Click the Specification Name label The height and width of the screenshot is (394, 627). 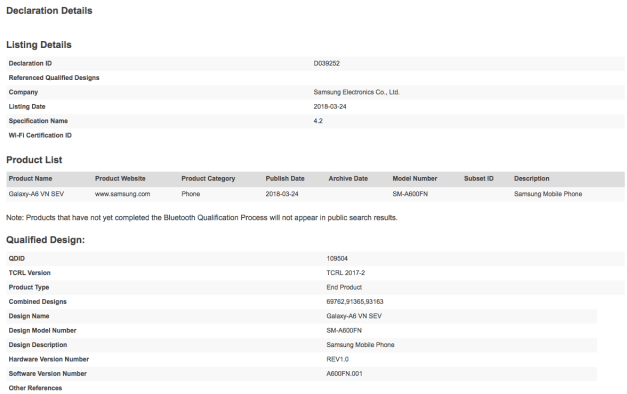(x=38, y=121)
